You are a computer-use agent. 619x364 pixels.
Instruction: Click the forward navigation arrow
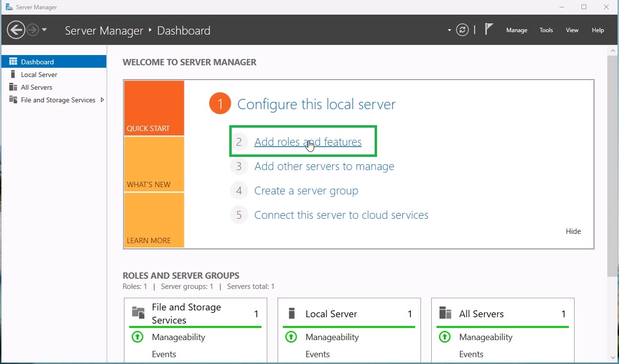[33, 30]
